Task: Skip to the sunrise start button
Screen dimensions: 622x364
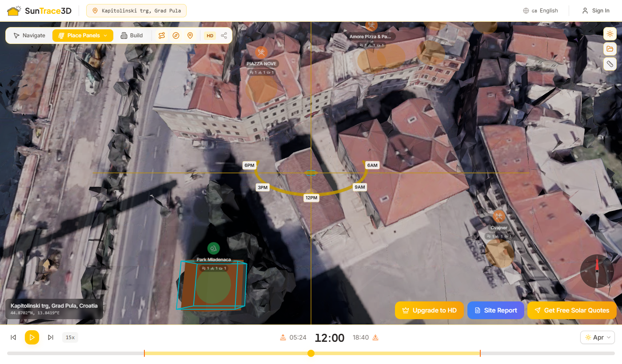Action: pos(14,337)
